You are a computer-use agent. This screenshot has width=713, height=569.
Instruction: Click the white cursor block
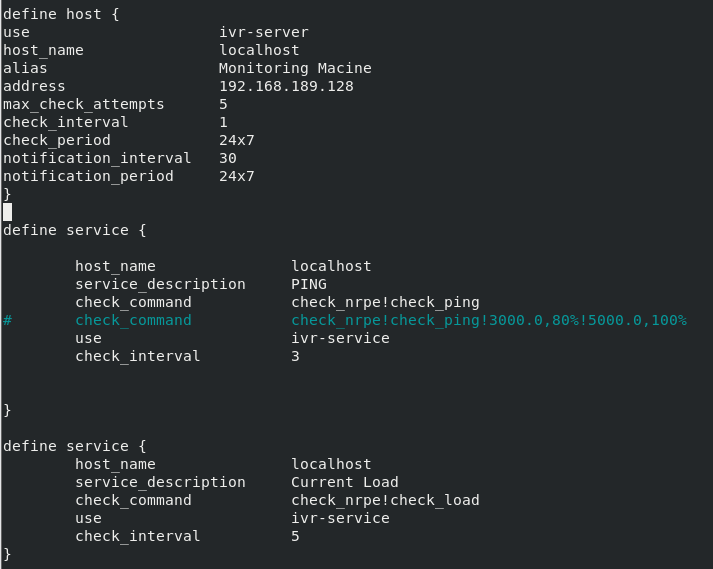tap(7, 212)
